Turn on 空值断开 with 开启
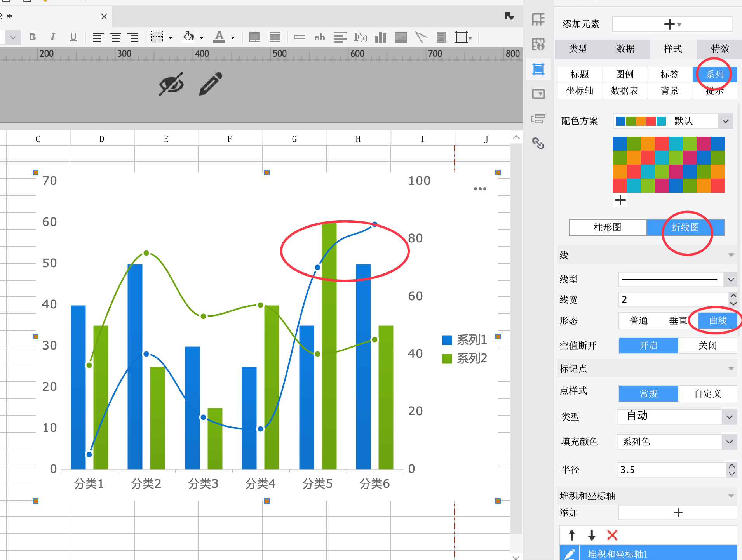742x560 pixels. (648, 346)
